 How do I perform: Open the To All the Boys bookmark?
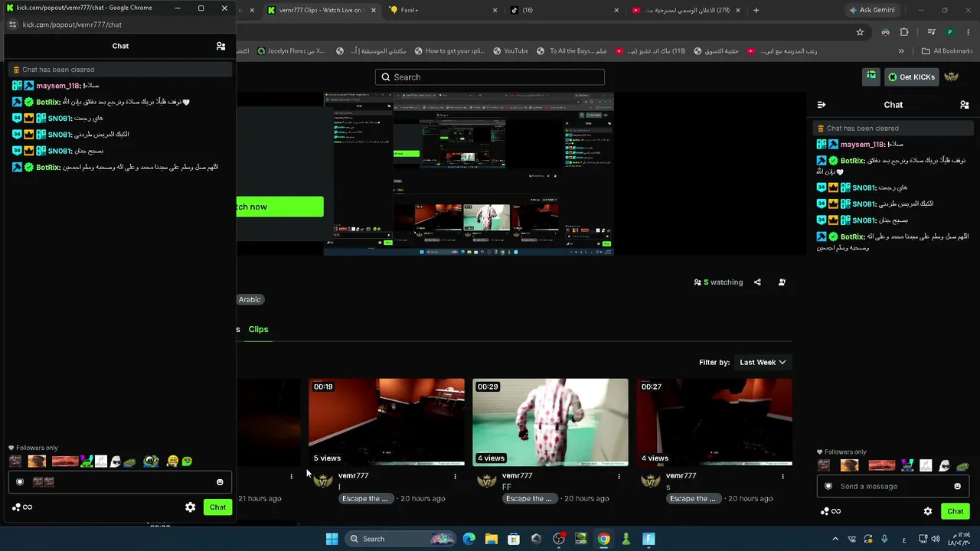point(572,51)
